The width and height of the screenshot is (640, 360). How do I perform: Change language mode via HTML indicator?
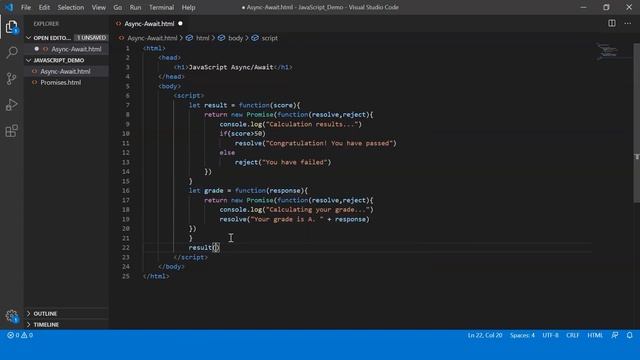click(595, 335)
